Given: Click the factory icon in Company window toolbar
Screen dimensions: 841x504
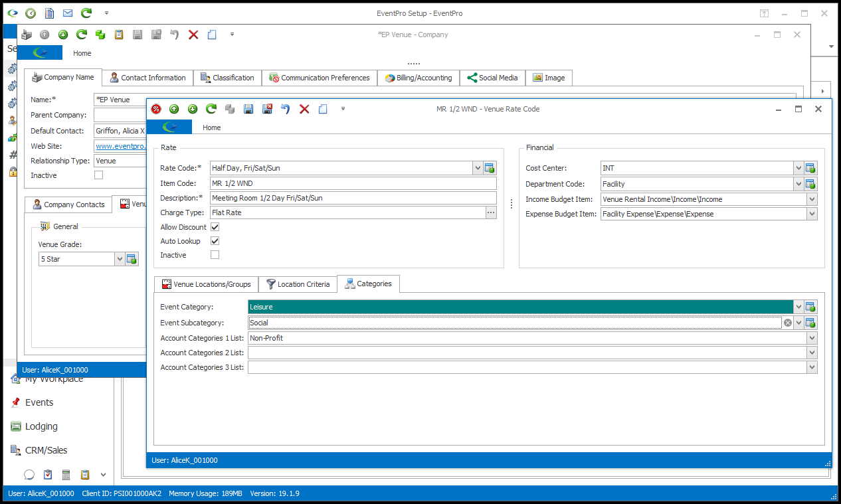Looking at the screenshot, I should [x=26, y=35].
